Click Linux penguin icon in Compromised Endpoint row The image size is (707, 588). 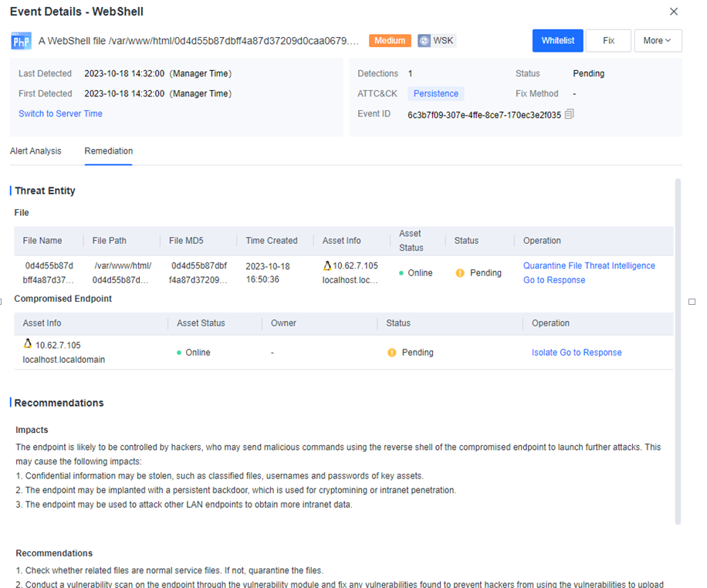point(28,344)
